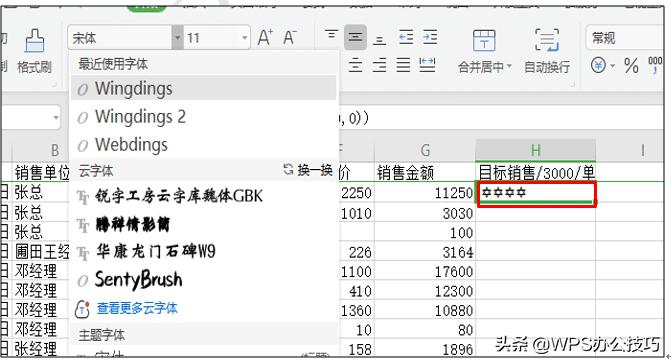Image resolution: width=671 pixels, height=363 pixels.
Task: Center text horizontally icon
Action: [x=355, y=65]
